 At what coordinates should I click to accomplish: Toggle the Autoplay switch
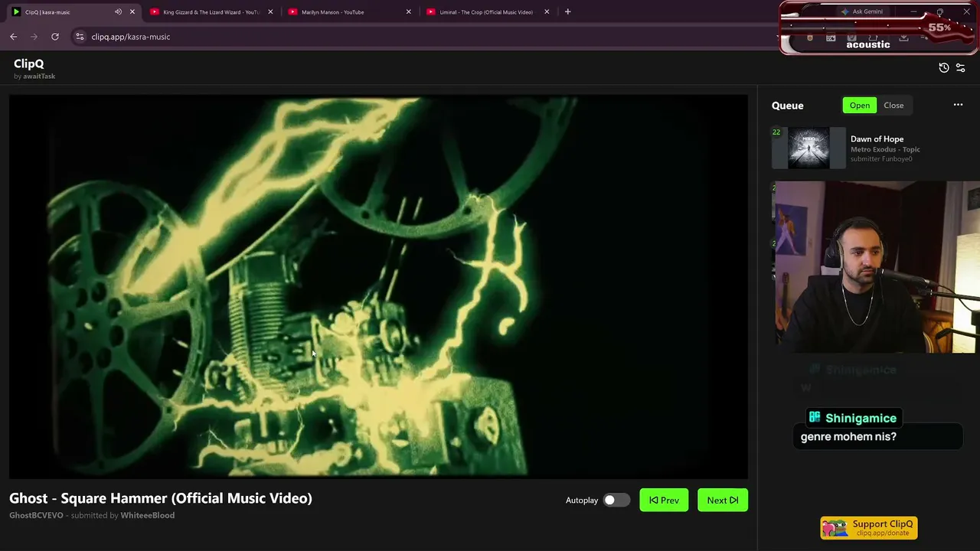616,500
